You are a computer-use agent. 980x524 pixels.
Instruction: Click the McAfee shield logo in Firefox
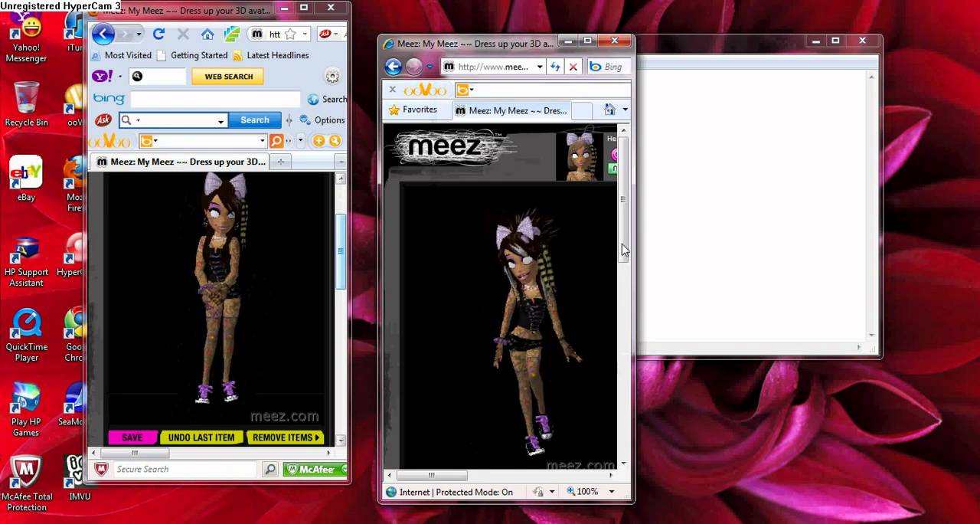(x=101, y=469)
